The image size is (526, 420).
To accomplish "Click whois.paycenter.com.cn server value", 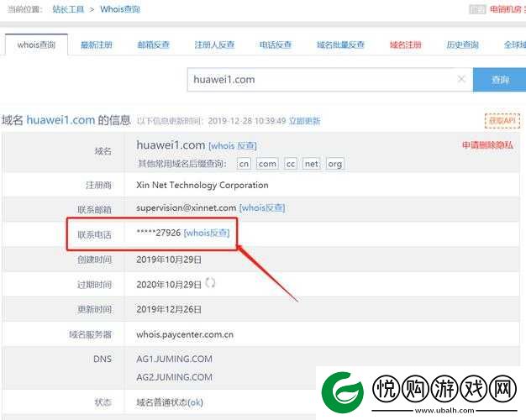I will click(185, 334).
